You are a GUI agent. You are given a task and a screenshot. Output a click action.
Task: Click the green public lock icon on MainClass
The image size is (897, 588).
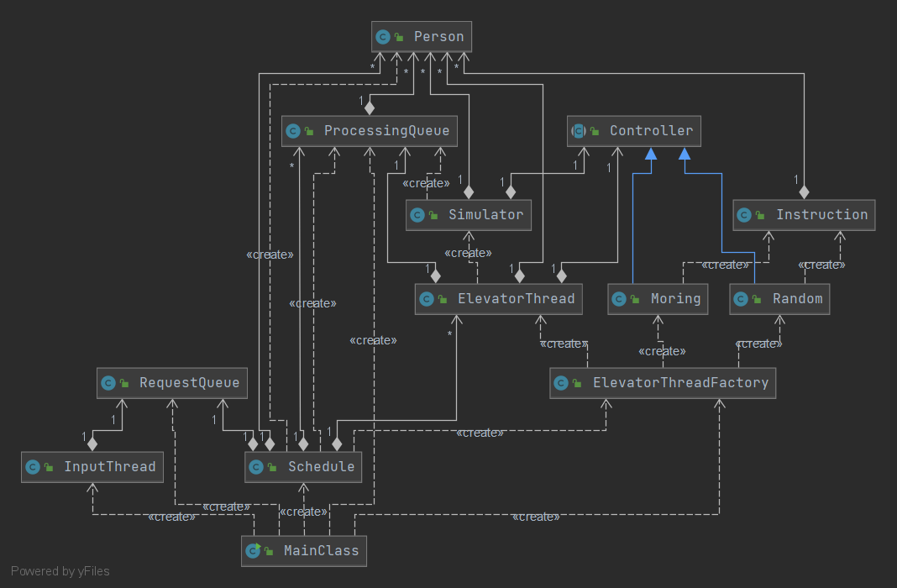coord(269,551)
